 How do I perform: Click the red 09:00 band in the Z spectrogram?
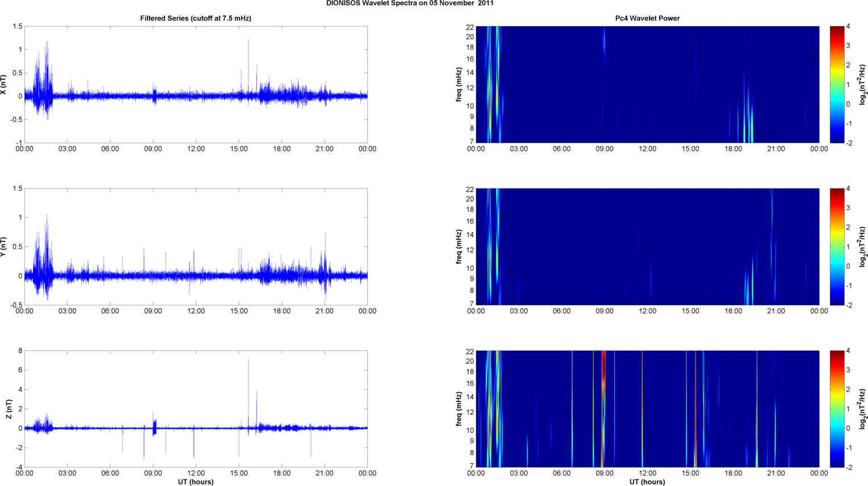[x=603, y=409]
